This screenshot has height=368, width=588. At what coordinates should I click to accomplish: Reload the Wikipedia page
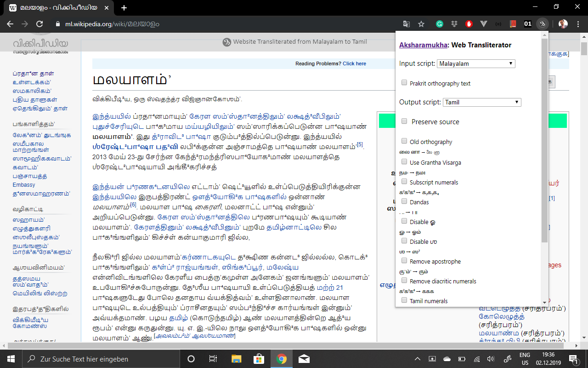tap(40, 24)
